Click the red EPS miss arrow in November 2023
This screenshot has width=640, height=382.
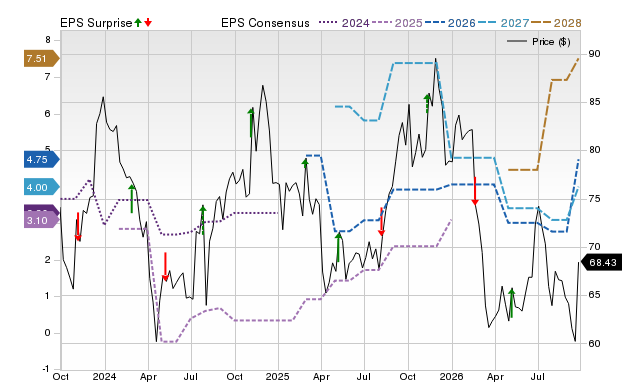(78, 227)
